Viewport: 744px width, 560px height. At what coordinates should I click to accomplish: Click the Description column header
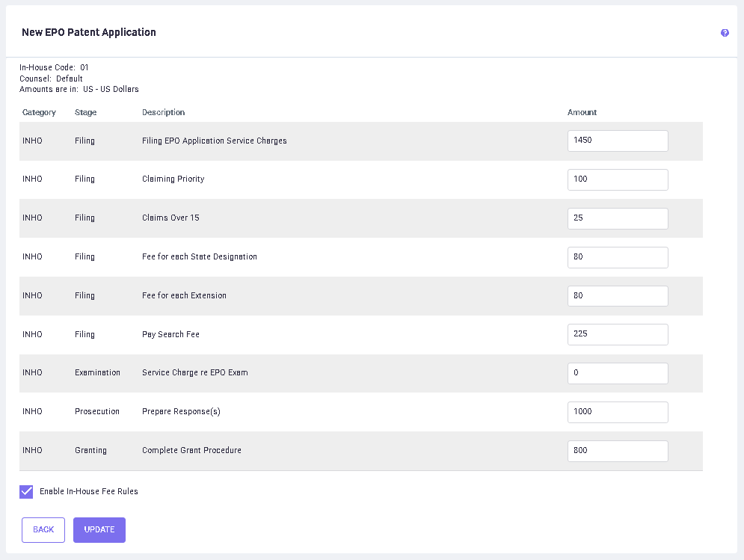point(163,112)
